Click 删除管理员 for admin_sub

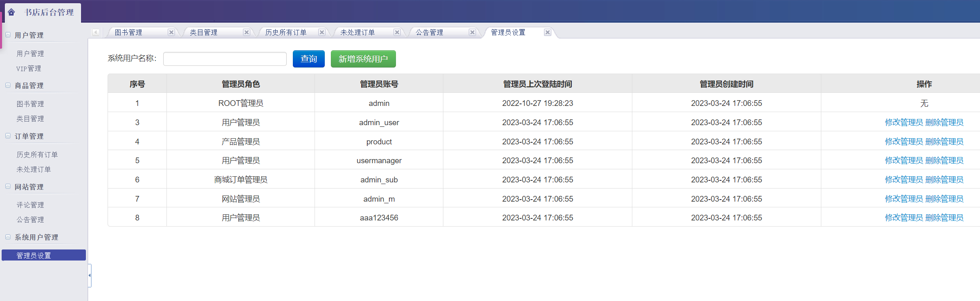click(x=944, y=180)
